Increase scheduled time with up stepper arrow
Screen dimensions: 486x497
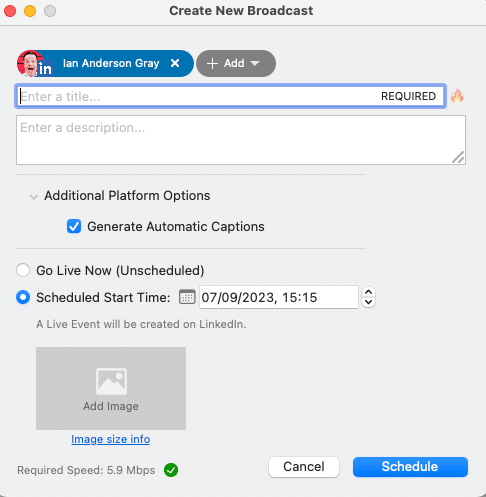point(368,292)
